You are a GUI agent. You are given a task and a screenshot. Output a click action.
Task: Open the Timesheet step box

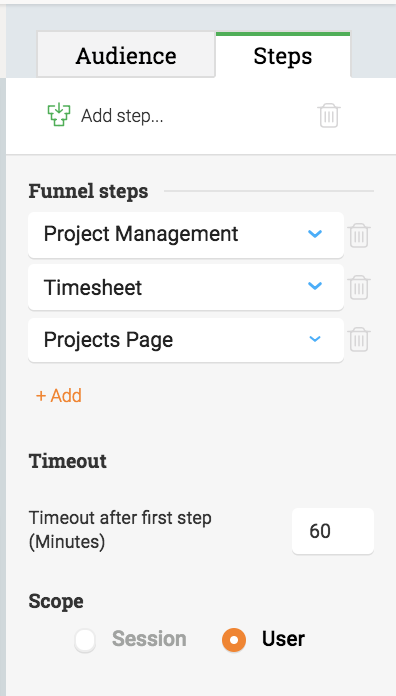186,287
